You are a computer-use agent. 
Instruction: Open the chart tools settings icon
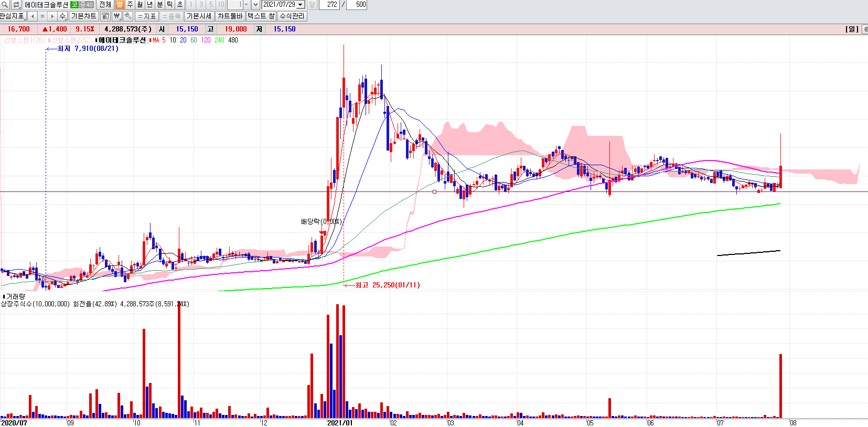point(105,16)
